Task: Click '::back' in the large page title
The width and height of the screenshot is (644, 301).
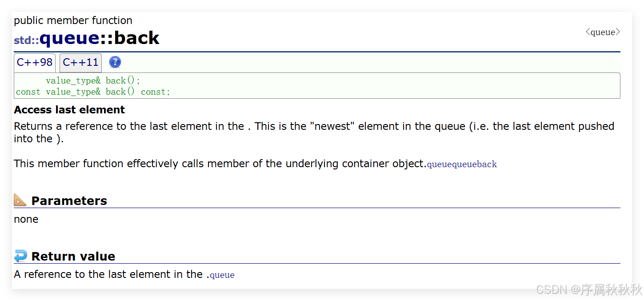Action: (x=129, y=38)
